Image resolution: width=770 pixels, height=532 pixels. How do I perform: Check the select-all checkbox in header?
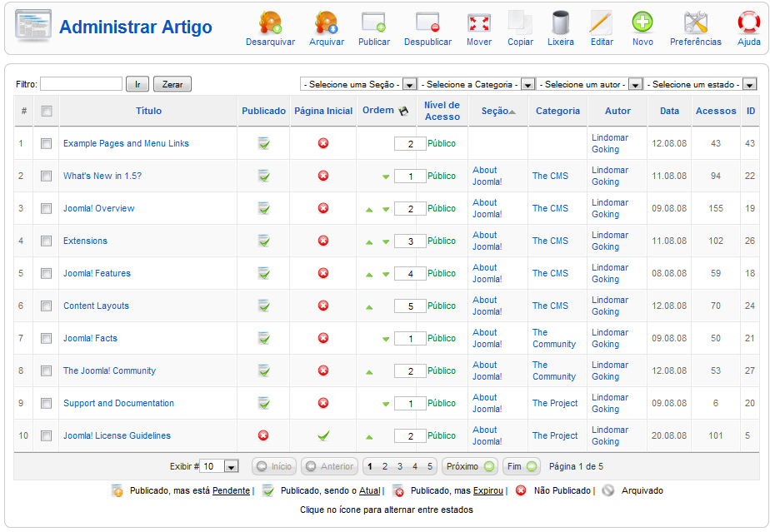coord(47,112)
